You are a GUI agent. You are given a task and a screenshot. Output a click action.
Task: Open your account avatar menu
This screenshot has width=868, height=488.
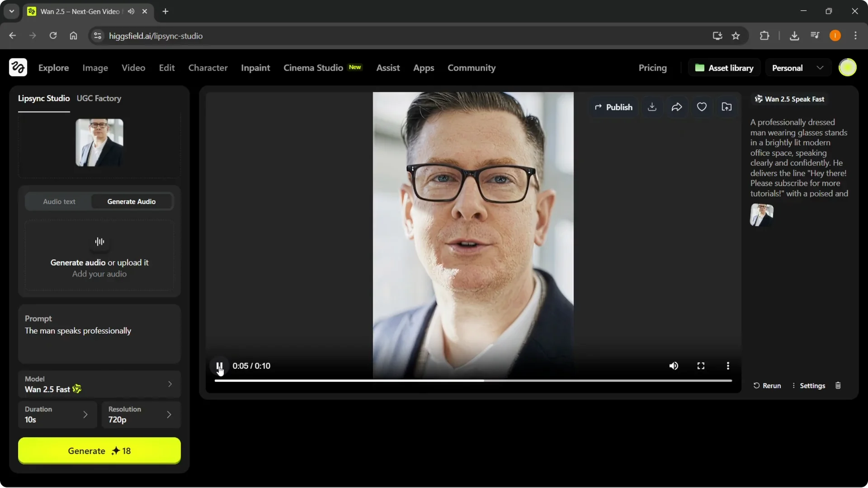(x=848, y=67)
